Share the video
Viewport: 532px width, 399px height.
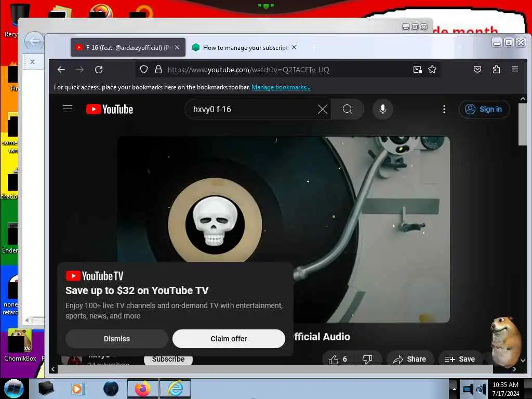pos(410,360)
